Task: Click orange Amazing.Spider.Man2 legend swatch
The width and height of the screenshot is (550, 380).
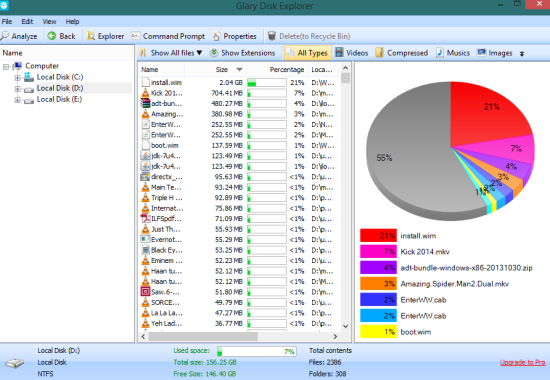Action: 378,284
